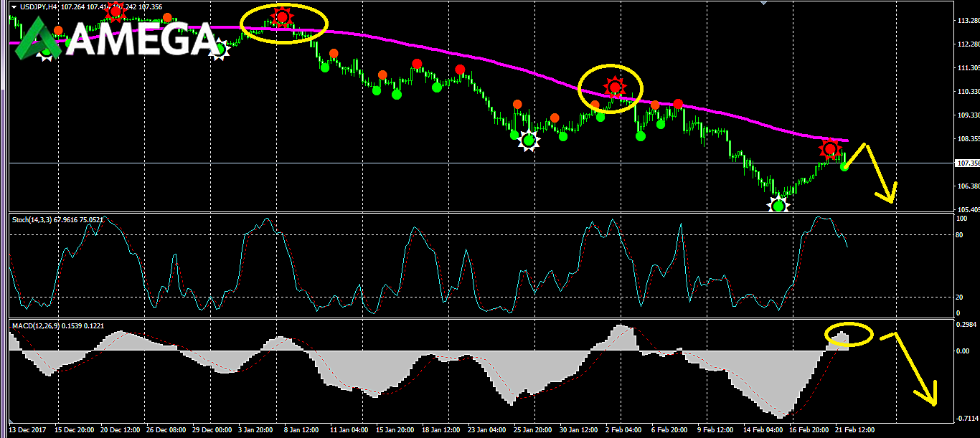980x438 pixels.
Task: Click the 13 Dec 2017 label on time axis
Action: 28,430
